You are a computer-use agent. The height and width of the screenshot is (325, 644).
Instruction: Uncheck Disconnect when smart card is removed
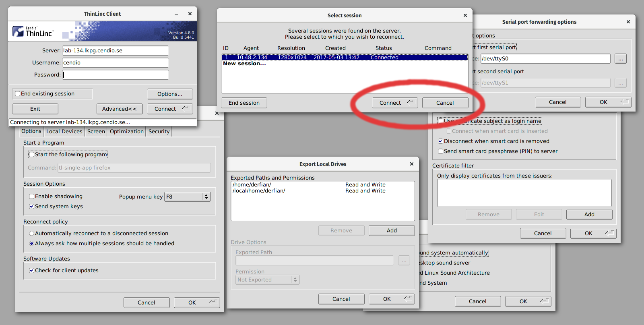(441, 141)
